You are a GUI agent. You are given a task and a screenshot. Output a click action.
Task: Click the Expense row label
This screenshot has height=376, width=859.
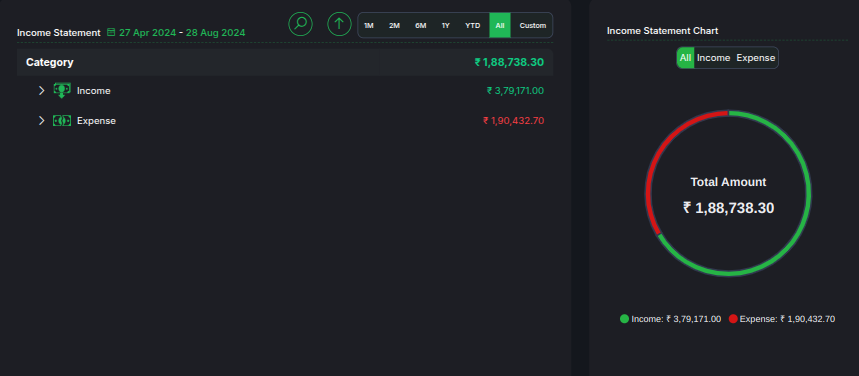[x=96, y=121]
